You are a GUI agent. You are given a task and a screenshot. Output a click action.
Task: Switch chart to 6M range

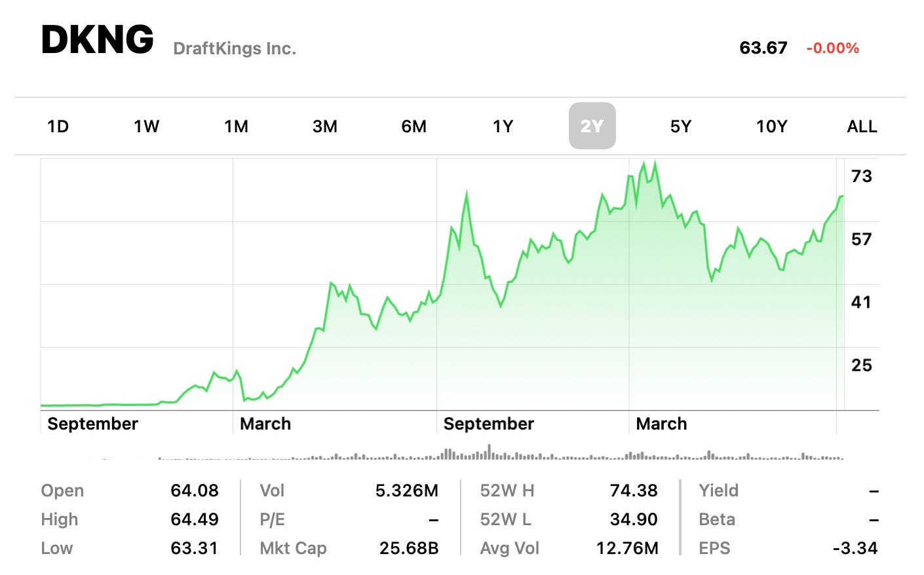click(x=414, y=126)
